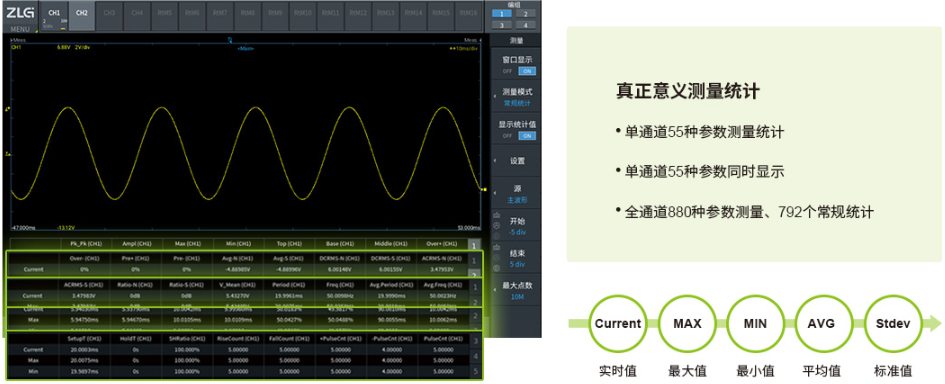Click the 6.00148V DCRMS-N value
Image resolution: width=945 pixels, height=384 pixels.
point(341,269)
